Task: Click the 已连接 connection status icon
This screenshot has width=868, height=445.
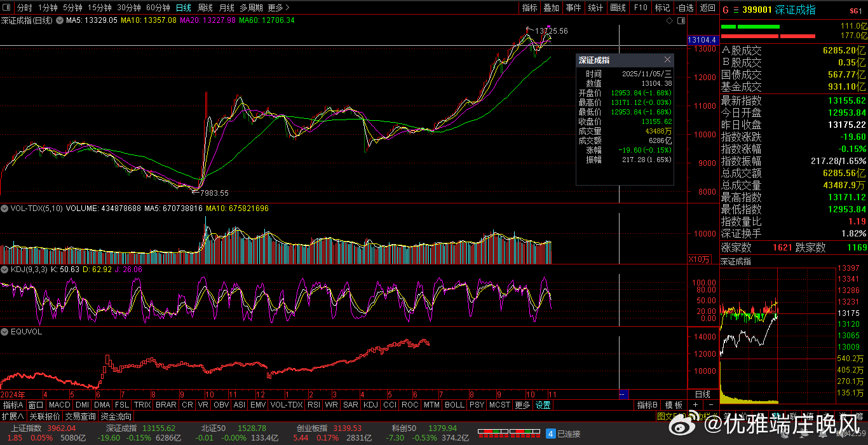Action: [x=552, y=434]
